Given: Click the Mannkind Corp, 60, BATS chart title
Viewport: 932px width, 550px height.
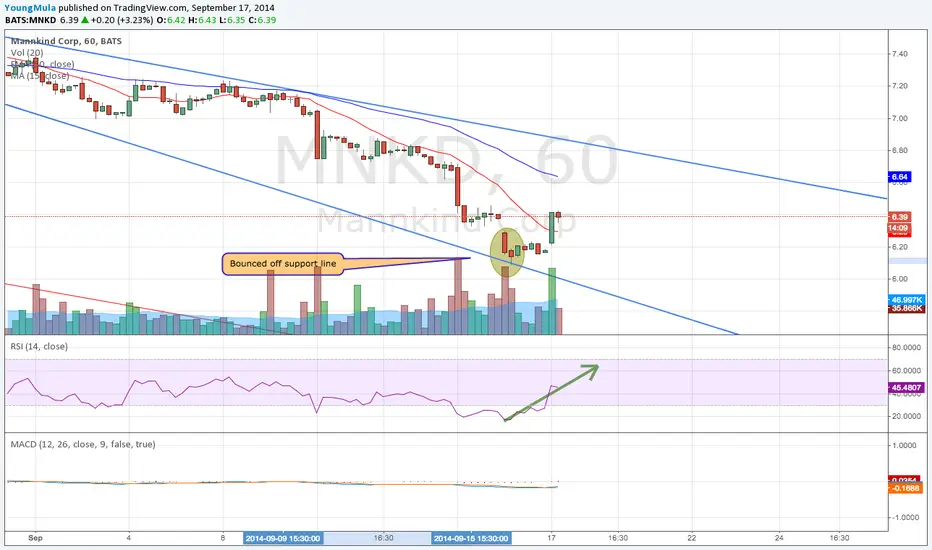Looking at the screenshot, I should [x=66, y=41].
